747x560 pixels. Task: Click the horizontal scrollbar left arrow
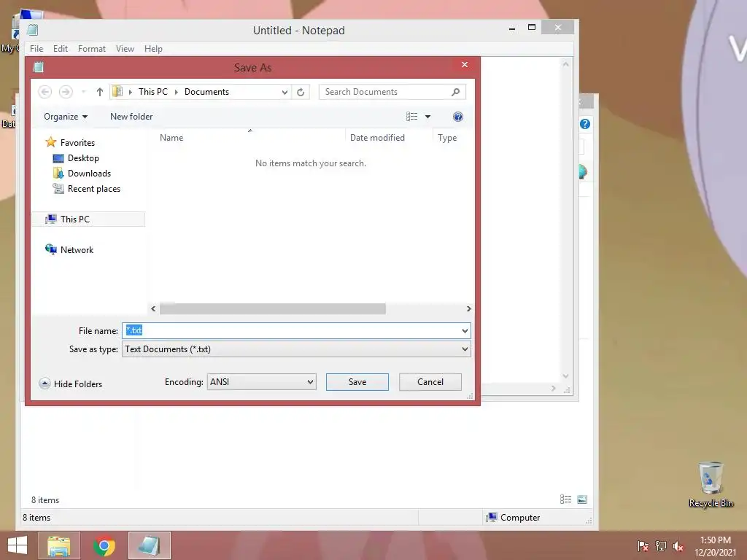153,308
